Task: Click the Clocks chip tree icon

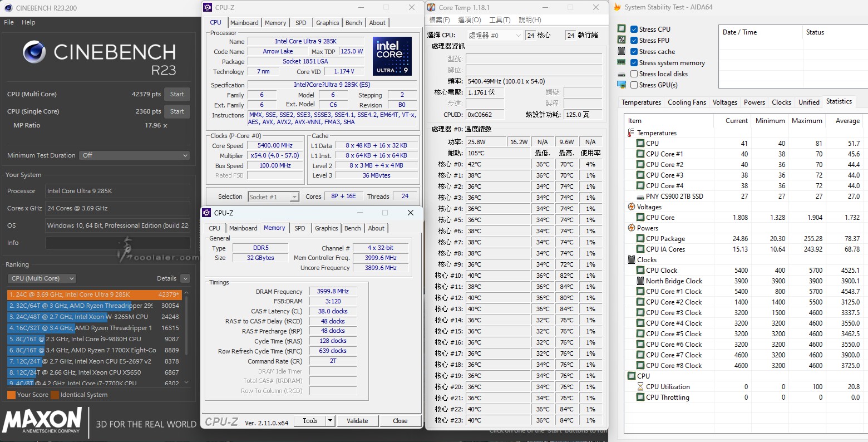Action: pyautogui.click(x=631, y=260)
